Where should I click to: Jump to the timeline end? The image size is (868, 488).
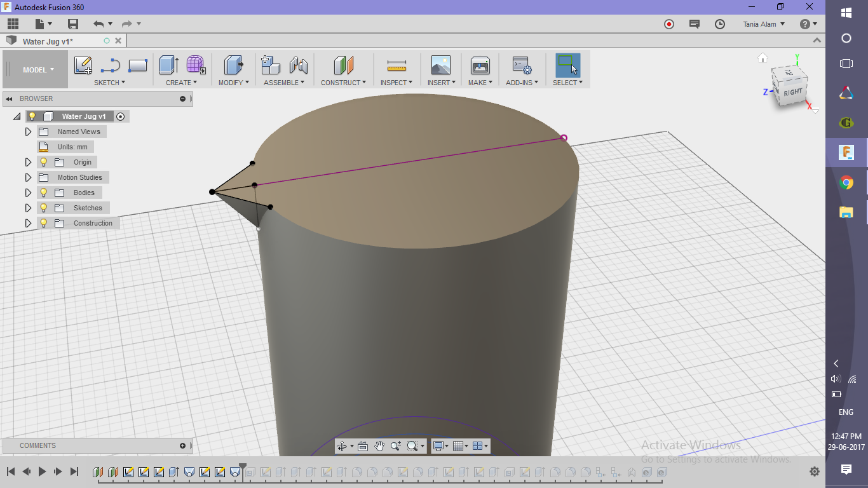74,471
